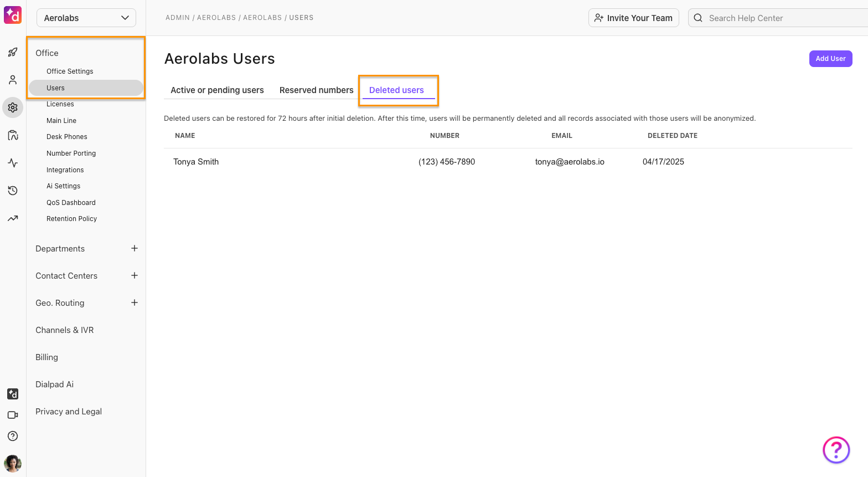Open the Aerolabs office dropdown

point(86,18)
